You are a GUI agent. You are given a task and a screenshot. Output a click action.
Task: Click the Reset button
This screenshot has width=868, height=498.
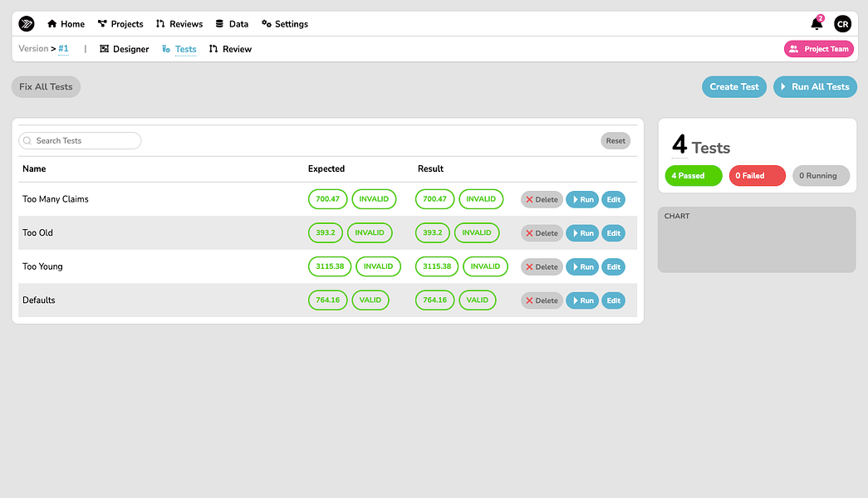point(615,140)
